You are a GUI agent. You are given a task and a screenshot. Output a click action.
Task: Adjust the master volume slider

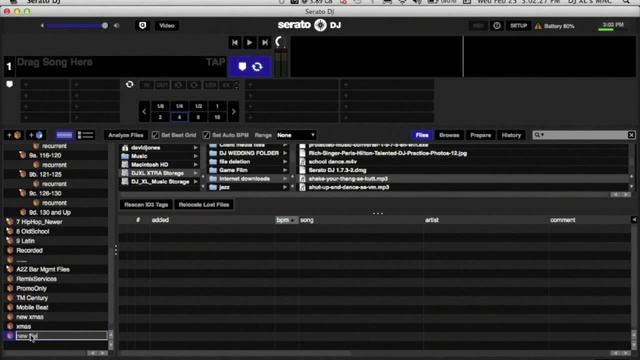(x=76, y=26)
